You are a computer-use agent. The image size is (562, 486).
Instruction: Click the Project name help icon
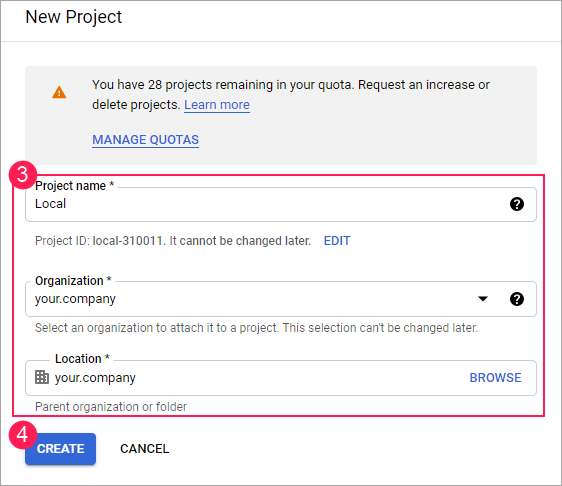516,204
